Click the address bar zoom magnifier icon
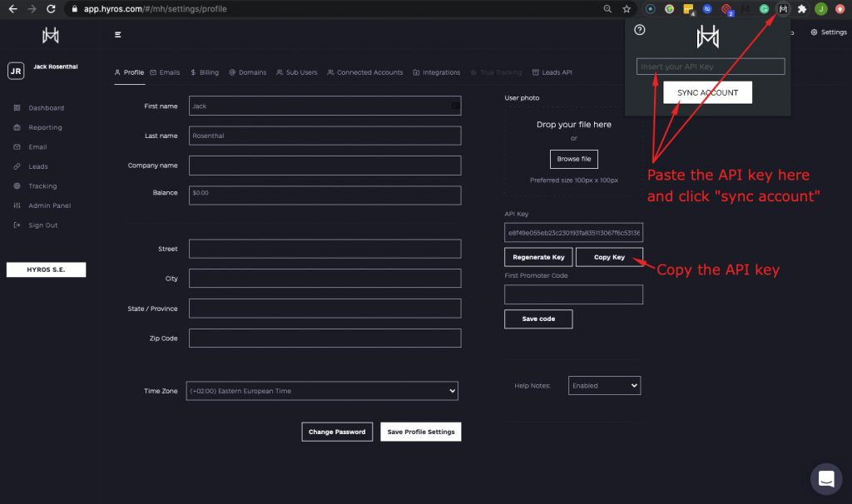 (607, 8)
